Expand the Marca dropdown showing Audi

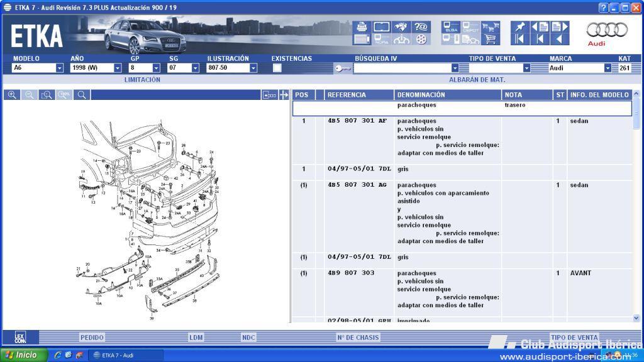coord(608,68)
